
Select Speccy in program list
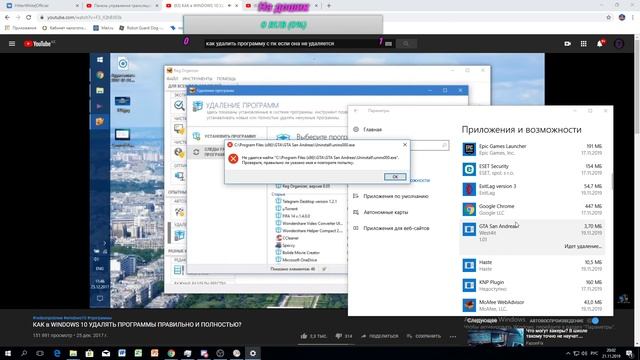point(285,245)
